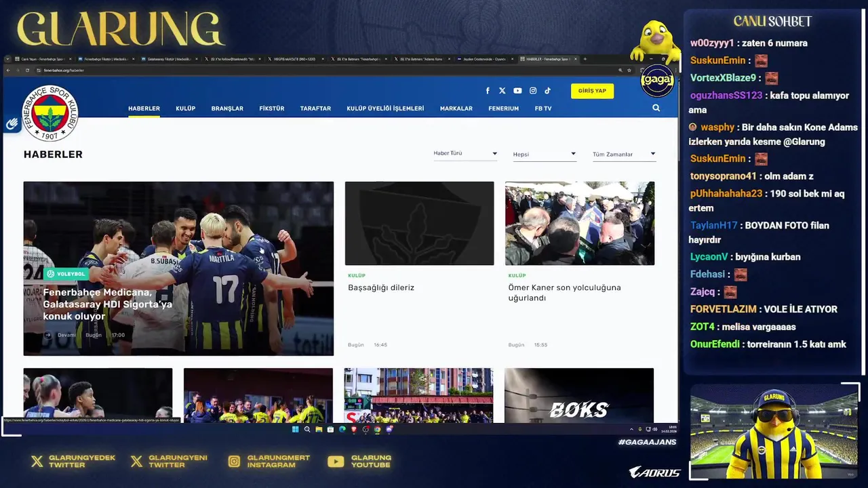Click wasphy's chat message about Kone Adams
The image size is (868, 488).
pyautogui.click(x=773, y=134)
